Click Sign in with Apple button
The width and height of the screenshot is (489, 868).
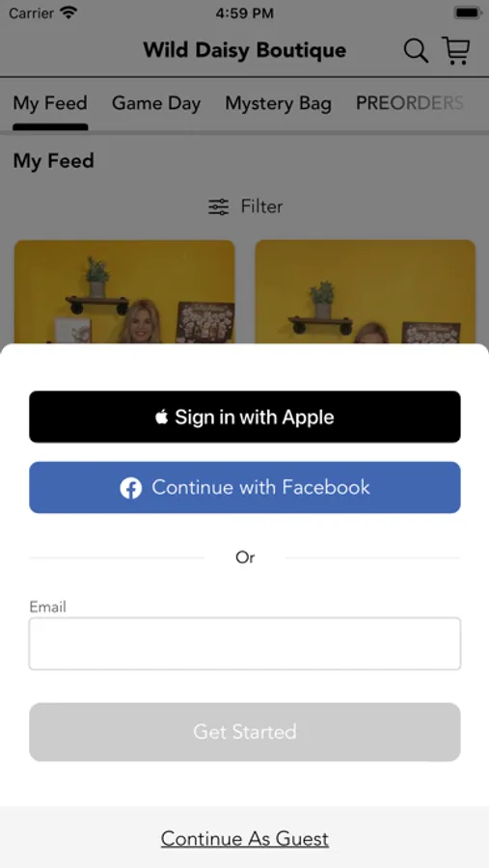[x=245, y=417]
